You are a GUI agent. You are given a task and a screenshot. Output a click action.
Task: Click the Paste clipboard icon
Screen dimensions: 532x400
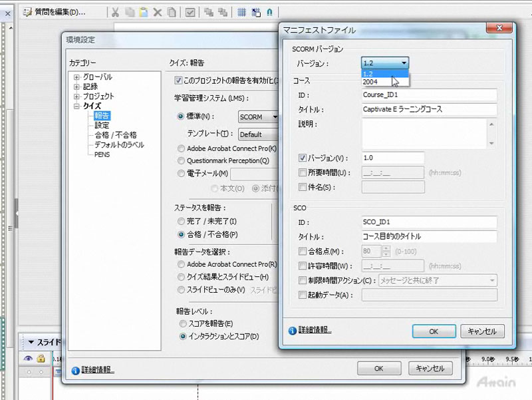tap(144, 12)
